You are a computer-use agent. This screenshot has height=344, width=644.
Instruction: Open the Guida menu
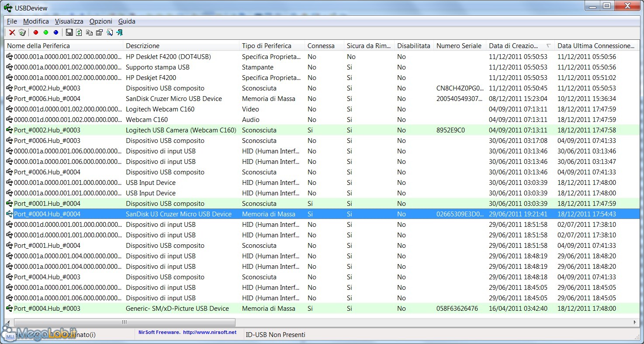127,21
